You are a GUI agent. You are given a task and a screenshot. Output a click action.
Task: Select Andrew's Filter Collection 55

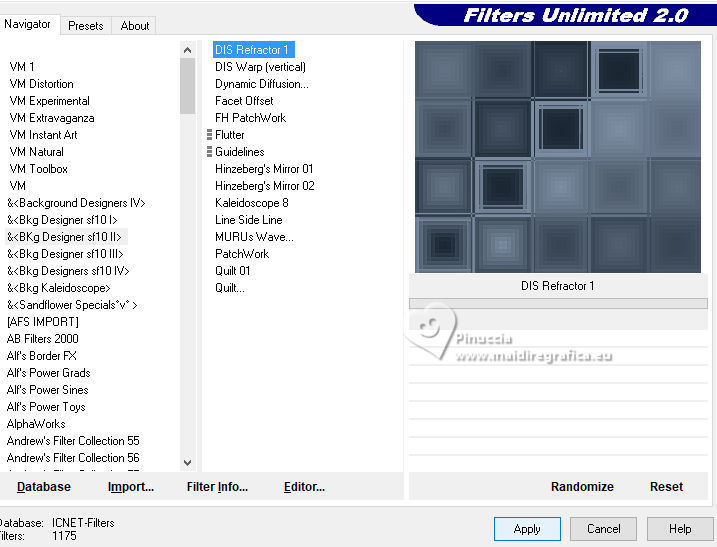click(73, 440)
